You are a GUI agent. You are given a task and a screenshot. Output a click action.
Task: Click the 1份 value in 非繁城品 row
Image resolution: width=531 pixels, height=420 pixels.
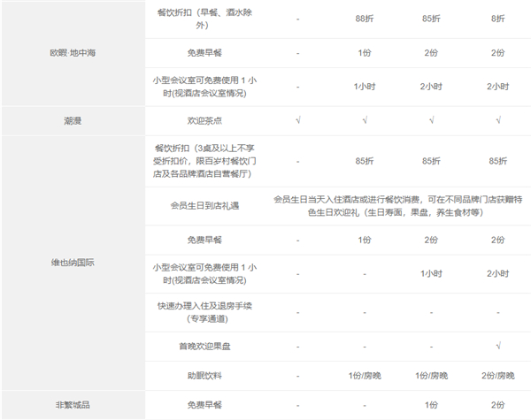coord(432,405)
